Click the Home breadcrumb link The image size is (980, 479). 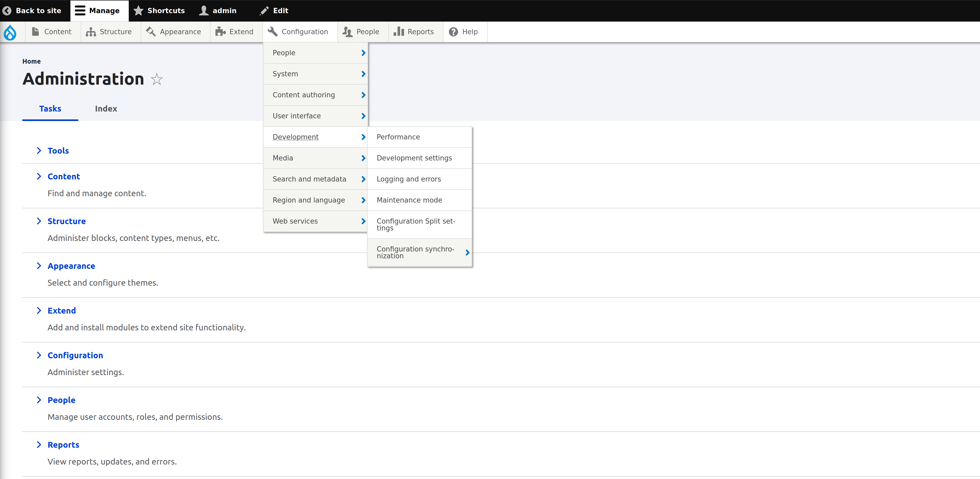[x=31, y=61]
